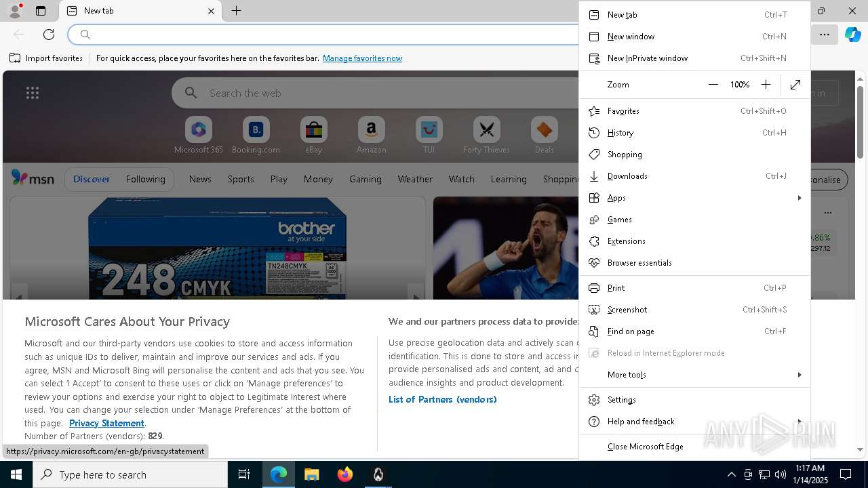Open the Sports category
Screen dimensions: 868x488
coord(241,179)
